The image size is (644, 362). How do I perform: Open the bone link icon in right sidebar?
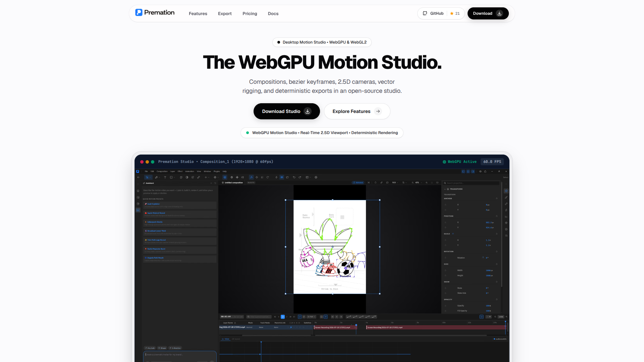pos(506,204)
